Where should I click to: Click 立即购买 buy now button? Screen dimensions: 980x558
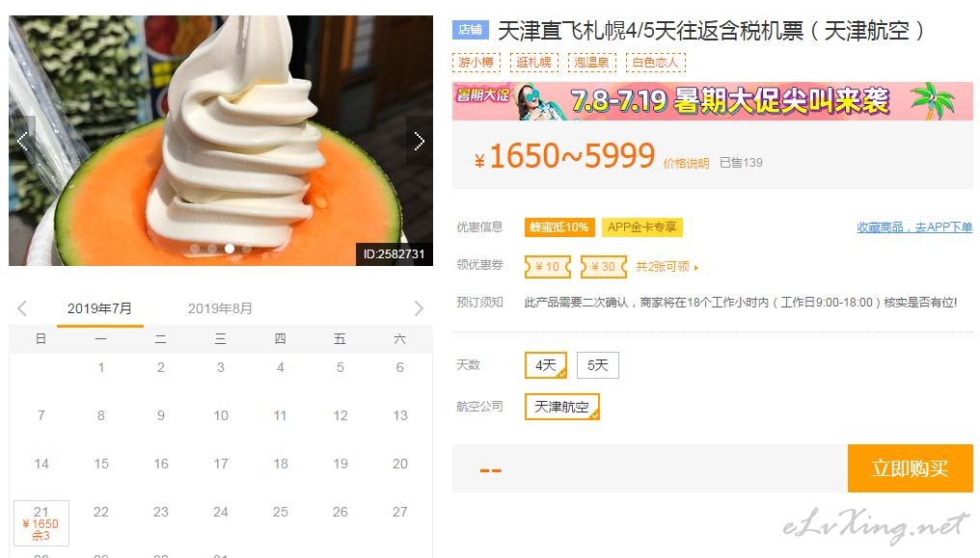pos(910,468)
